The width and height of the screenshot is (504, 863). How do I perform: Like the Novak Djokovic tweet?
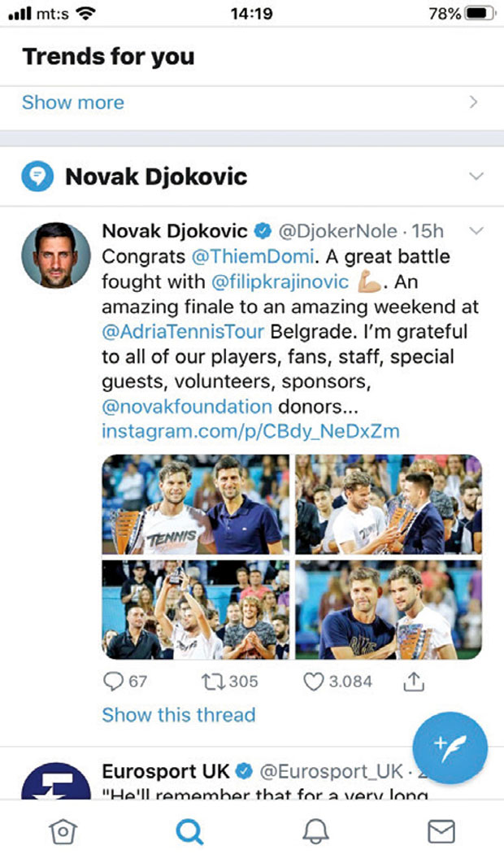click(315, 681)
